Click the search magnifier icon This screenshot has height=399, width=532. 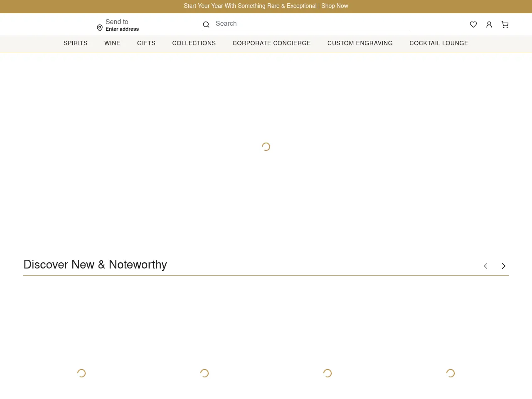pyautogui.click(x=206, y=25)
